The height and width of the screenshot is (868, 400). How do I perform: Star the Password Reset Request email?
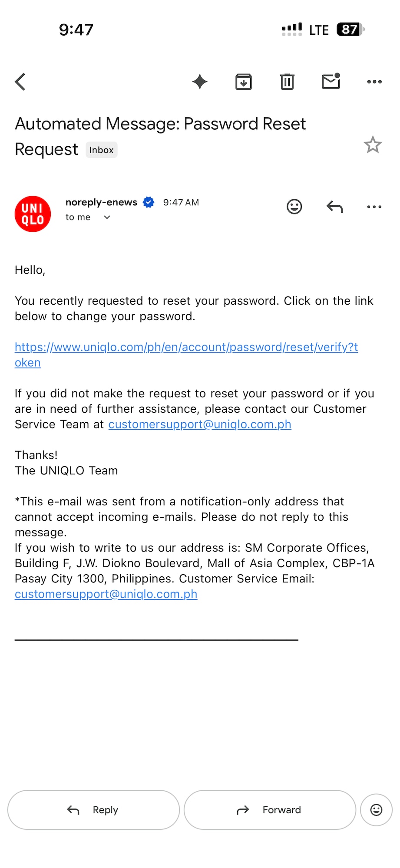pos(373,145)
